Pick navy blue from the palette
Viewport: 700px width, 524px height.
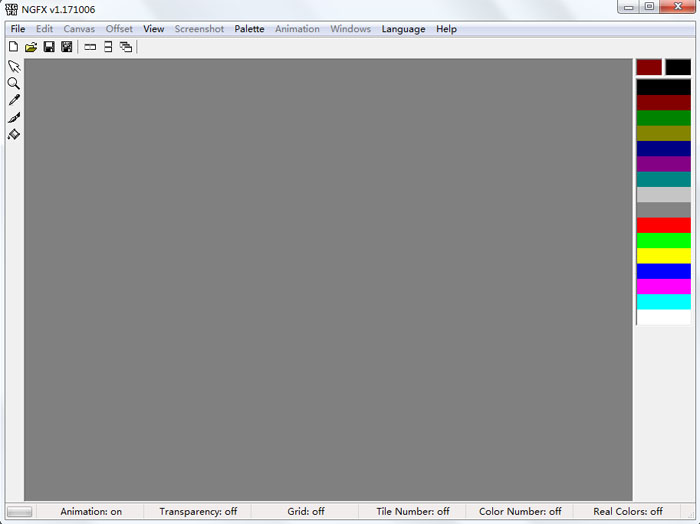pos(664,149)
